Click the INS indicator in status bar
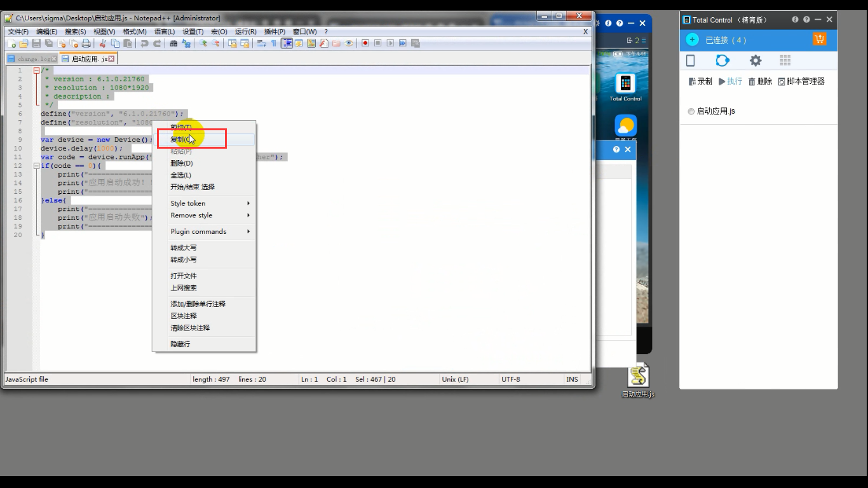Viewport: 868px width, 488px height. (572, 379)
